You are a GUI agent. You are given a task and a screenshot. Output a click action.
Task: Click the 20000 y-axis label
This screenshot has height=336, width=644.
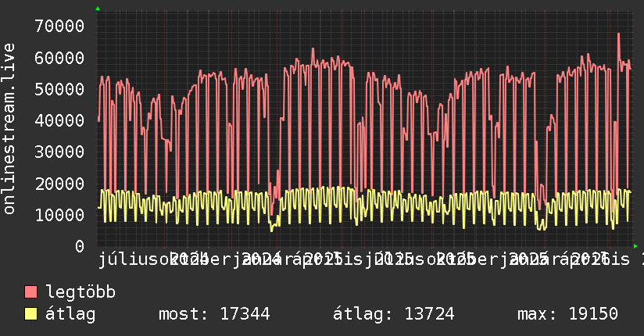(59, 183)
